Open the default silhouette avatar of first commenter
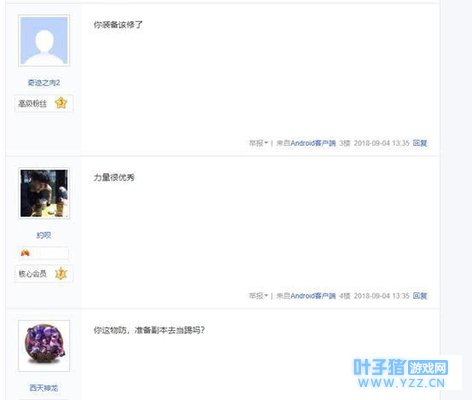Viewport: 472px width, 400px height. [x=44, y=41]
